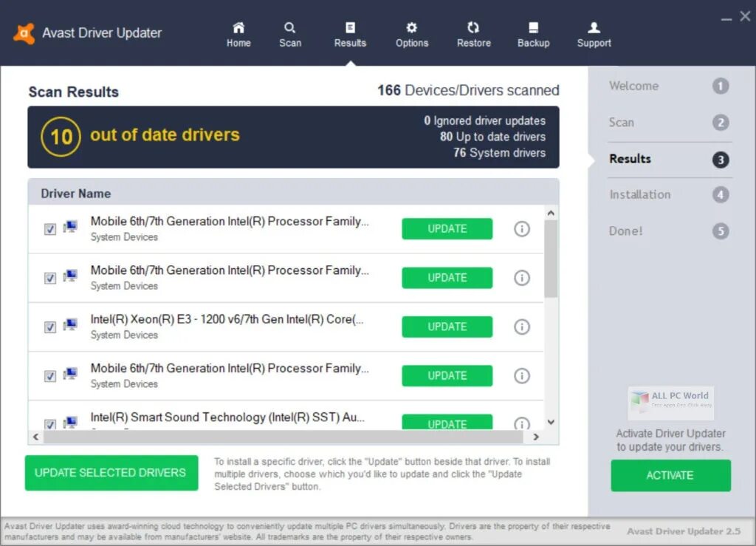Click the down arrow on the vertical scrollbar
The width and height of the screenshot is (756, 546).
550,422
